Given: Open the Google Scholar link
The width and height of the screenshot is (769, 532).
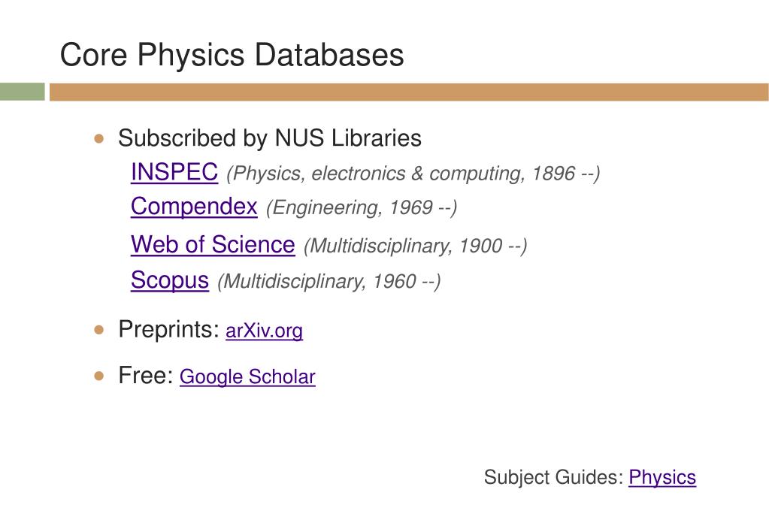Looking at the screenshot, I should click(247, 376).
